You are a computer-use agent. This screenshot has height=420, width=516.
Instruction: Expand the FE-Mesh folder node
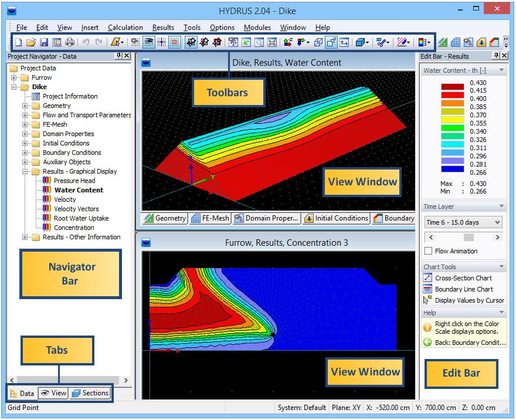click(25, 125)
